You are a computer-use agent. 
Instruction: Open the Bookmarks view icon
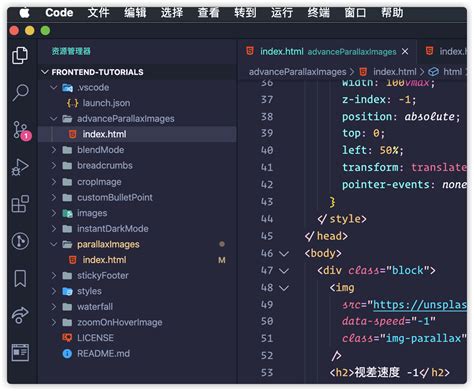tap(20, 278)
